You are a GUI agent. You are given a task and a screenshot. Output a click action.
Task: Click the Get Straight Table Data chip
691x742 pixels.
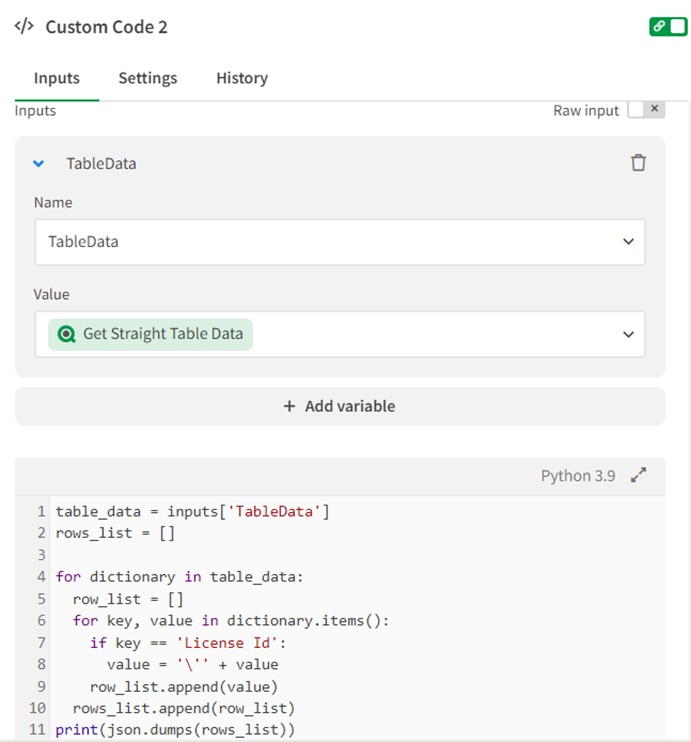(x=151, y=335)
